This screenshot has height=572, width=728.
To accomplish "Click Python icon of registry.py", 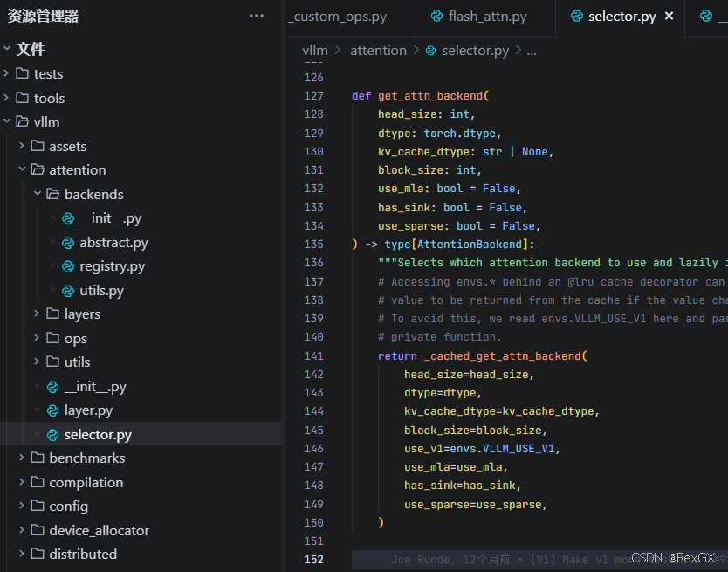I will click(68, 266).
